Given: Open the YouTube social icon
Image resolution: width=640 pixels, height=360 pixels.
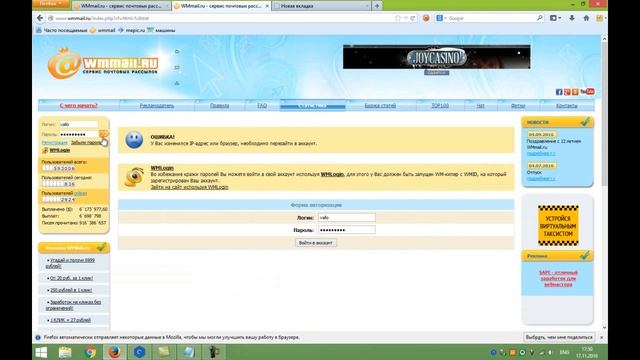Looking at the screenshot, I should click(x=587, y=91).
